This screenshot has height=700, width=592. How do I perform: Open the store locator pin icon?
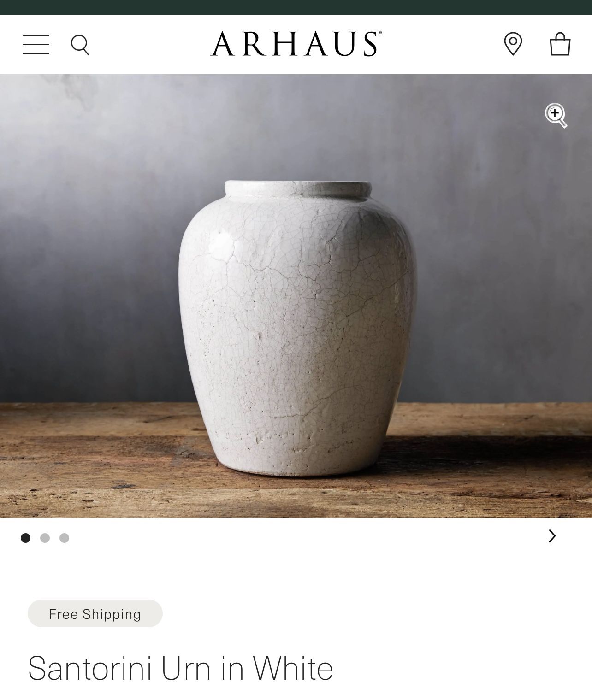[513, 44]
